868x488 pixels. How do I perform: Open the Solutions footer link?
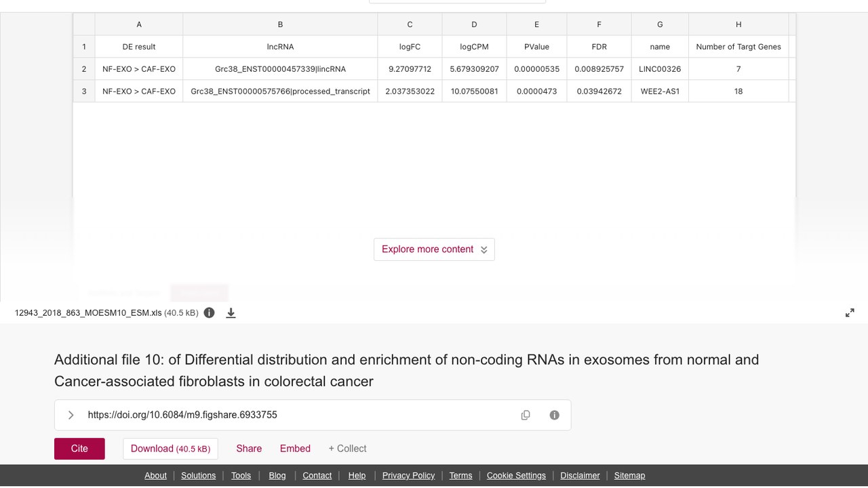[x=199, y=476]
